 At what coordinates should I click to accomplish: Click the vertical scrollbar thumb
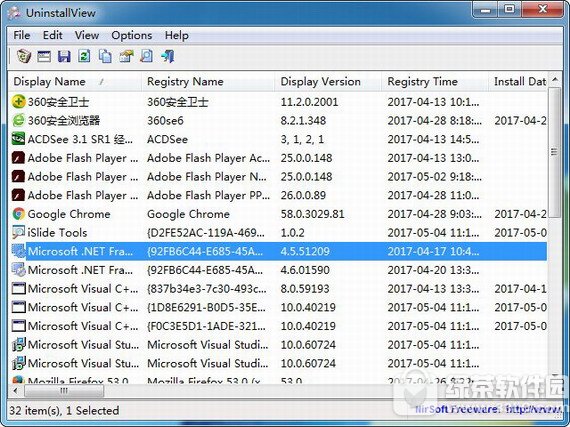pyautogui.click(x=555, y=152)
